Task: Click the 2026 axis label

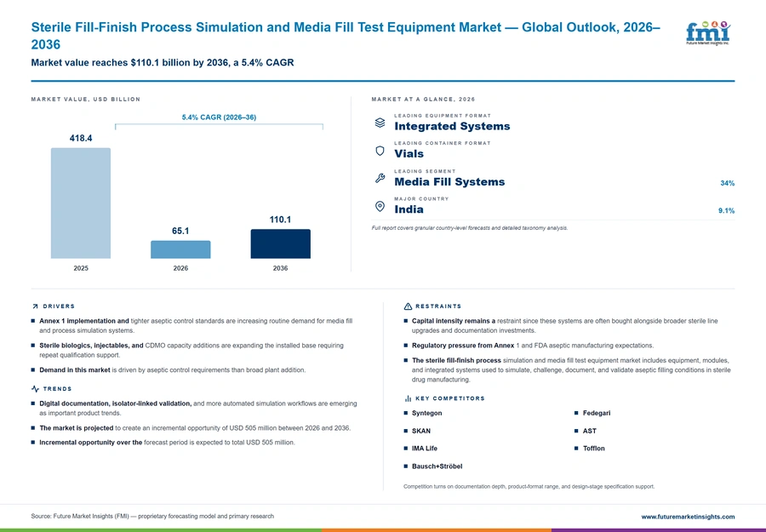Action: pyautogui.click(x=180, y=268)
